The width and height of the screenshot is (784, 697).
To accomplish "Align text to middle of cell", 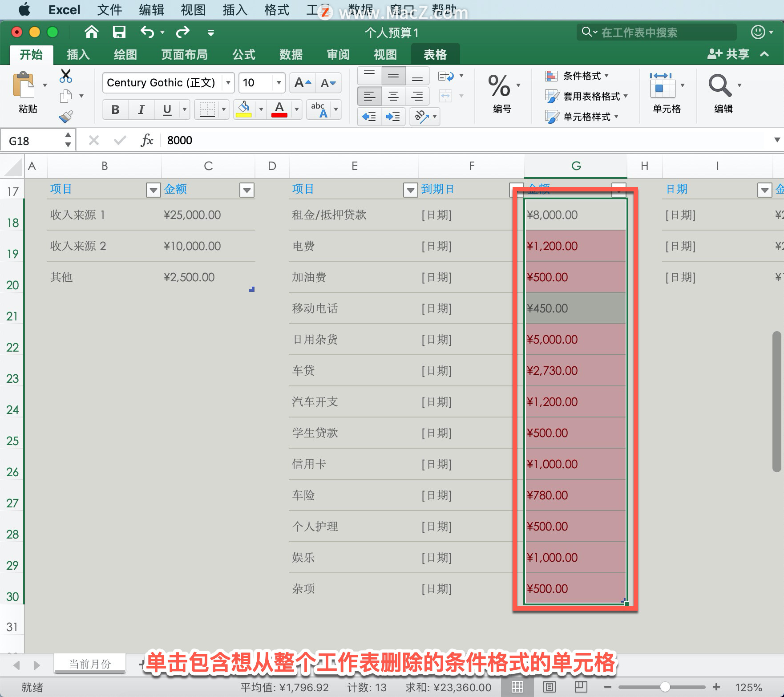I will point(393,76).
